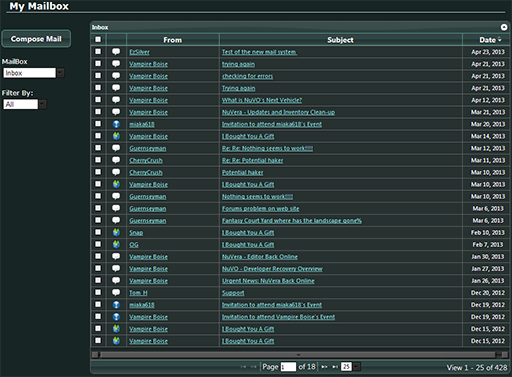This screenshot has width=512, height=377.
Task: Collapse the Inbox grid panel
Action: [504, 27]
